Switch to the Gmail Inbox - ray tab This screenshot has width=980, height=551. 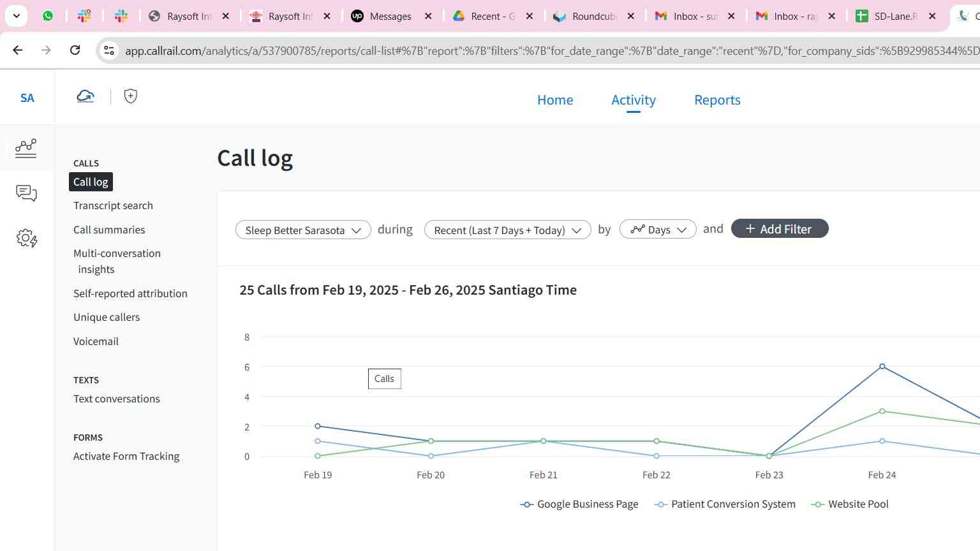pyautogui.click(x=787, y=16)
